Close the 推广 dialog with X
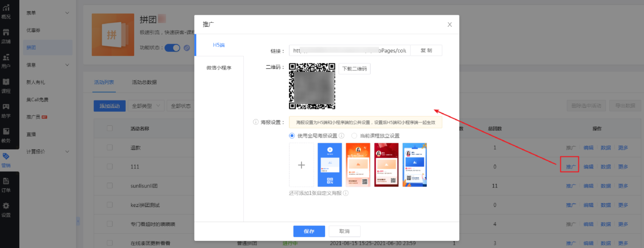Image resolution: width=644 pixels, height=248 pixels. pos(450,24)
